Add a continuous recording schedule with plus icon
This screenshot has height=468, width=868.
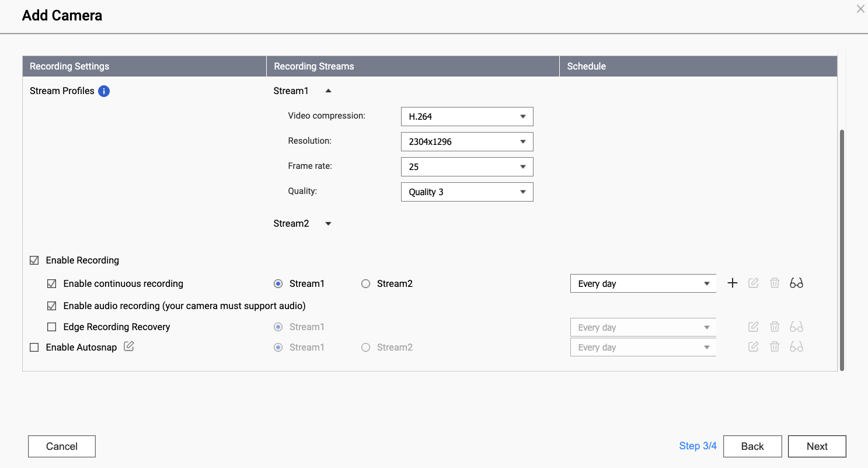click(x=733, y=283)
